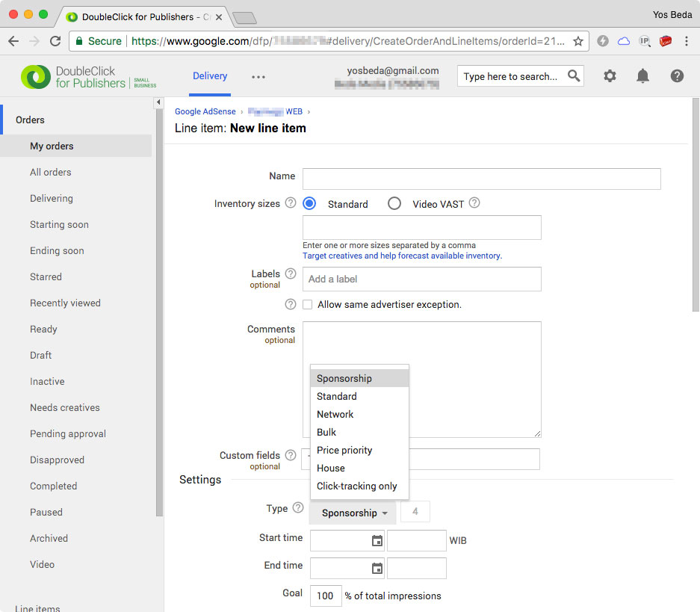Screen dimensions: 700x612
Task: Click the inventory sizes input box
Action: pyautogui.click(x=422, y=227)
